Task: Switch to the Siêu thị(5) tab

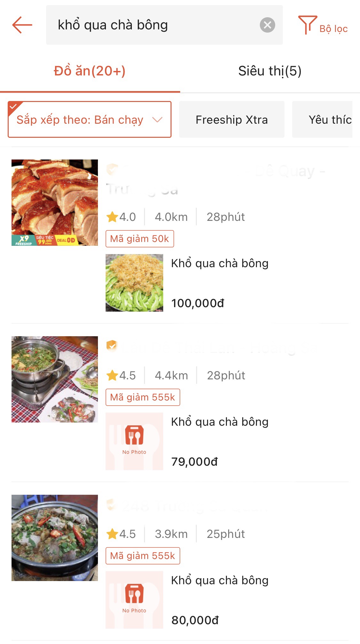Action: [x=270, y=71]
